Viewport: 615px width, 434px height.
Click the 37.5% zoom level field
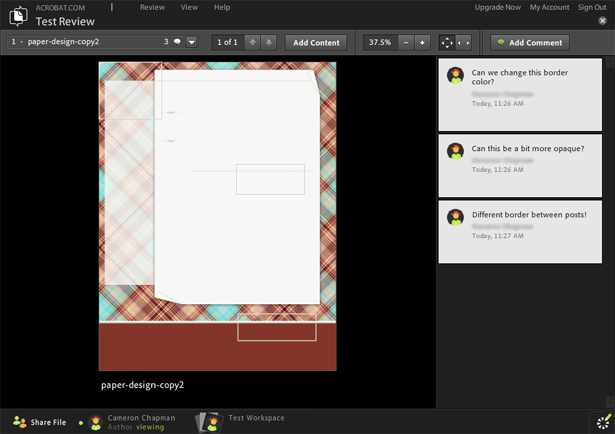(380, 42)
